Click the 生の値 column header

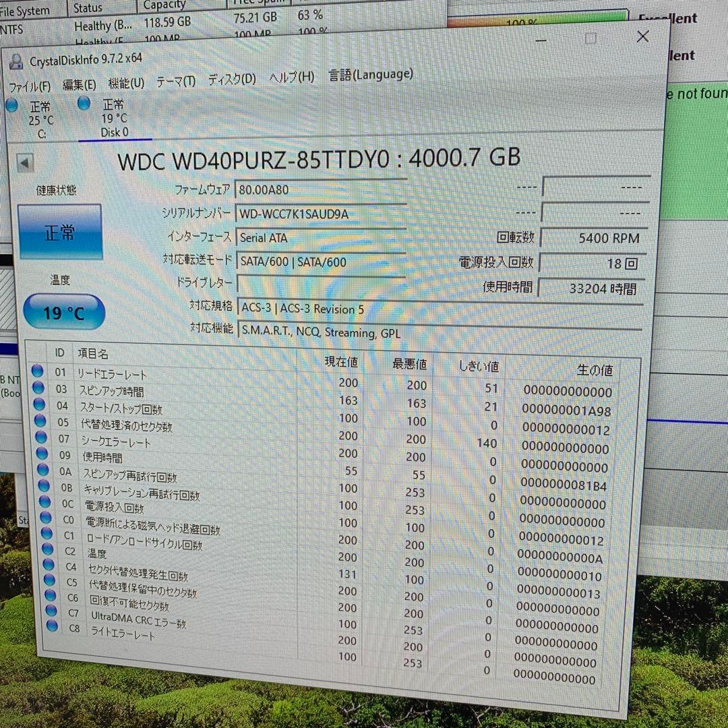click(x=595, y=370)
